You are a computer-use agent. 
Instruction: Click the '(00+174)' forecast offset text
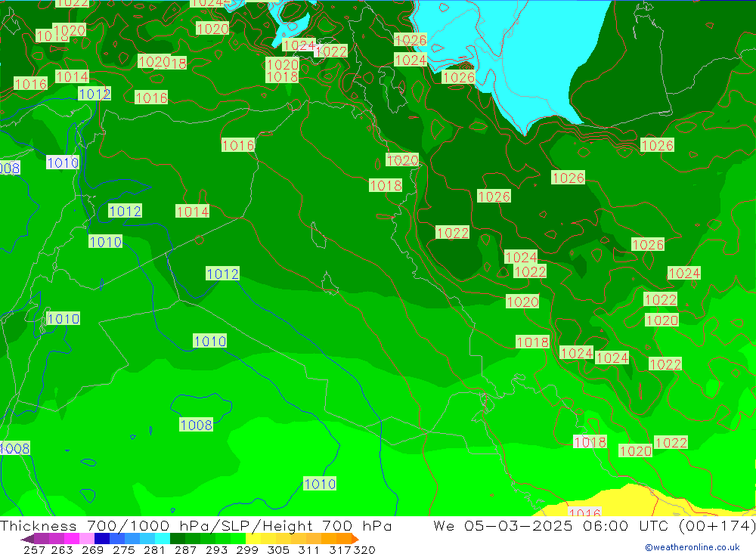click(x=717, y=525)
